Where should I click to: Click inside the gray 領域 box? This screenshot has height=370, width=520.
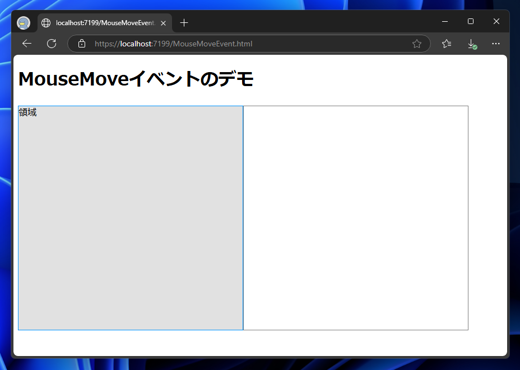[131, 218]
